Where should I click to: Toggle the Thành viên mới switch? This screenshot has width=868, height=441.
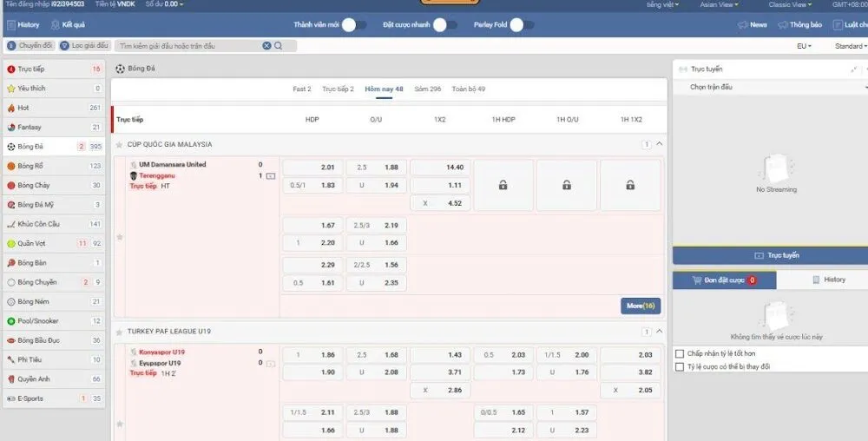352,25
